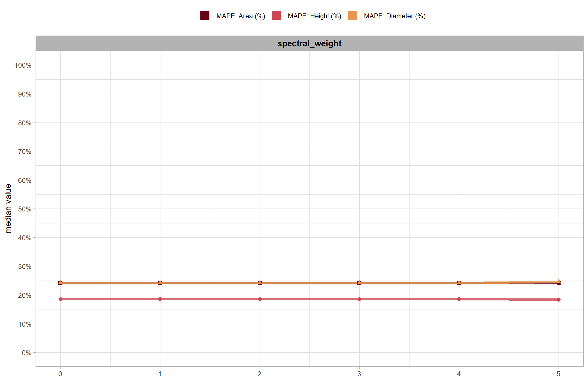
Task: Click the Height data point at x=2
Action: [x=260, y=299]
